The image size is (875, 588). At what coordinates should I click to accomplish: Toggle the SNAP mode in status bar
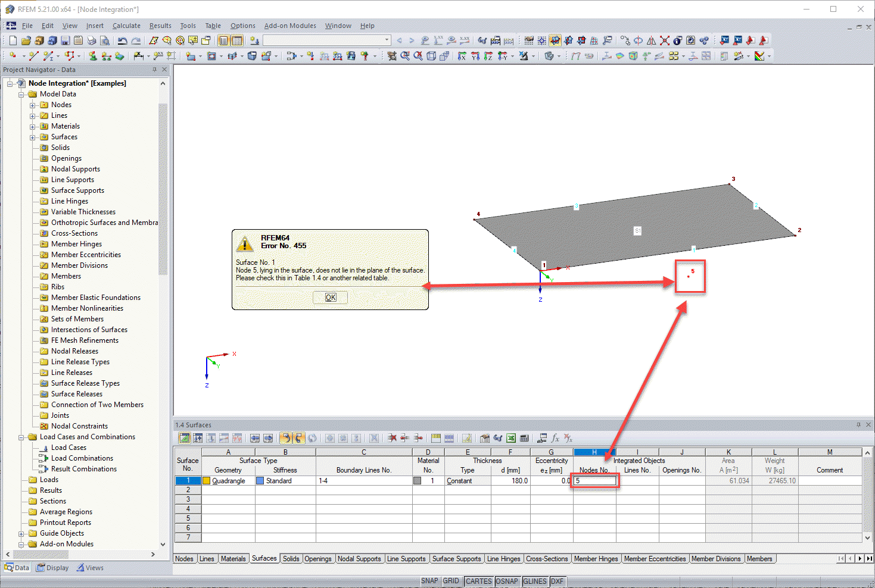tap(429, 581)
